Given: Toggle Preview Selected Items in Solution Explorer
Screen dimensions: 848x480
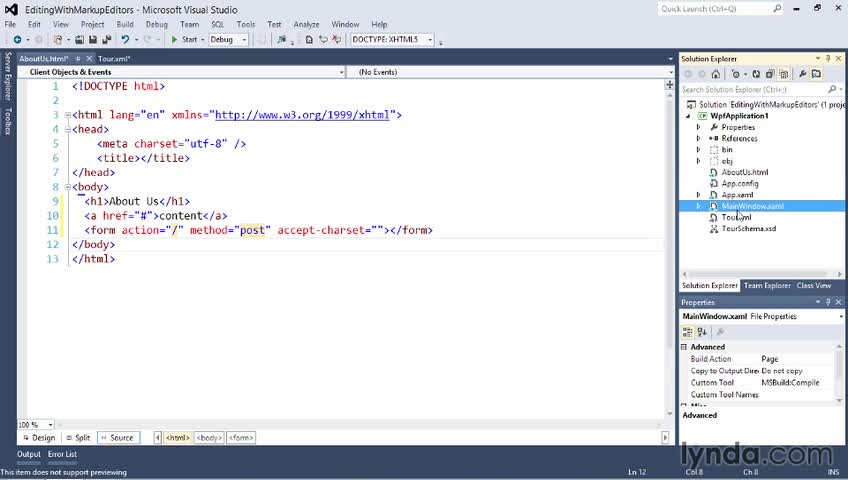Looking at the screenshot, I should pos(816,74).
